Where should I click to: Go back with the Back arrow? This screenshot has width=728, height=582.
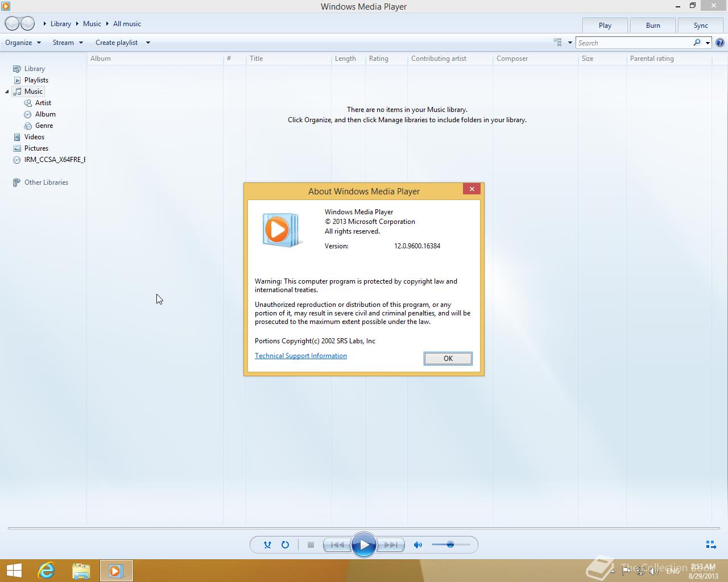12,24
